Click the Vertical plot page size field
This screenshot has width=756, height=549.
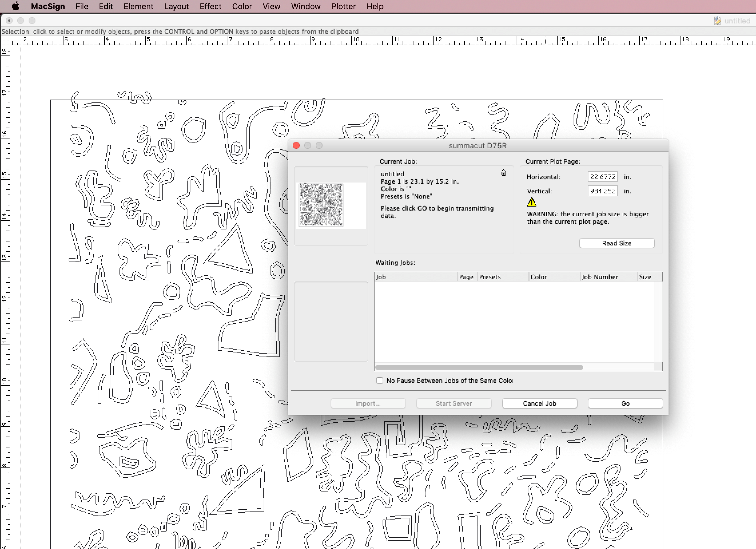602,191
